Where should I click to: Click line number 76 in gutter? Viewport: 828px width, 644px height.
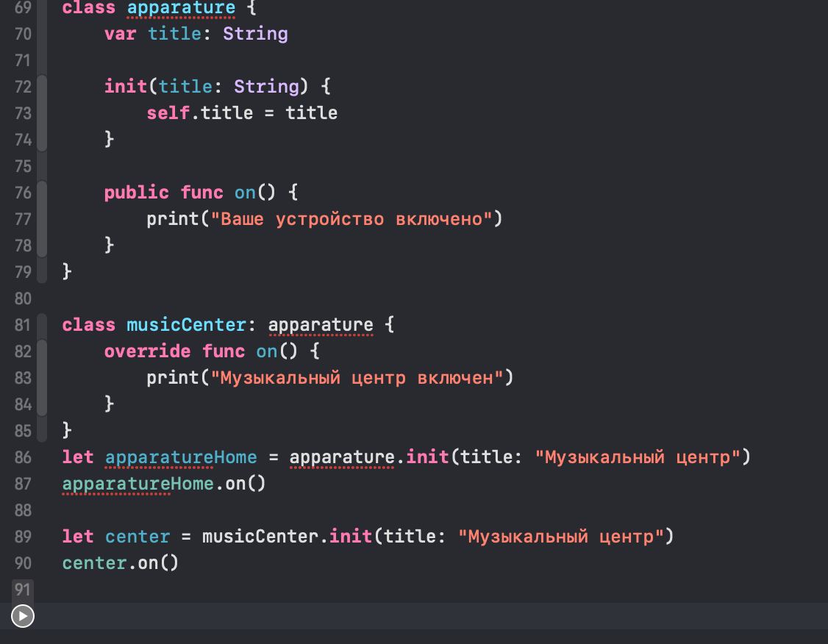pos(23,193)
